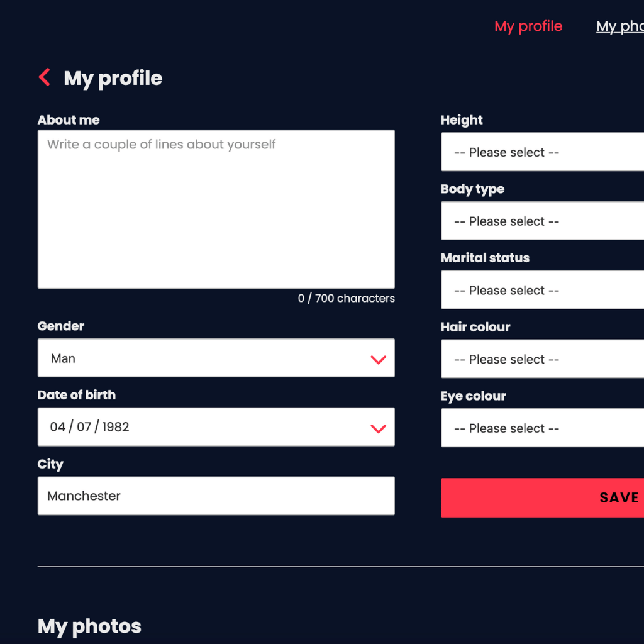Click the 0 / 700 characters counter
Viewport: 644px width, 644px height.
(346, 298)
